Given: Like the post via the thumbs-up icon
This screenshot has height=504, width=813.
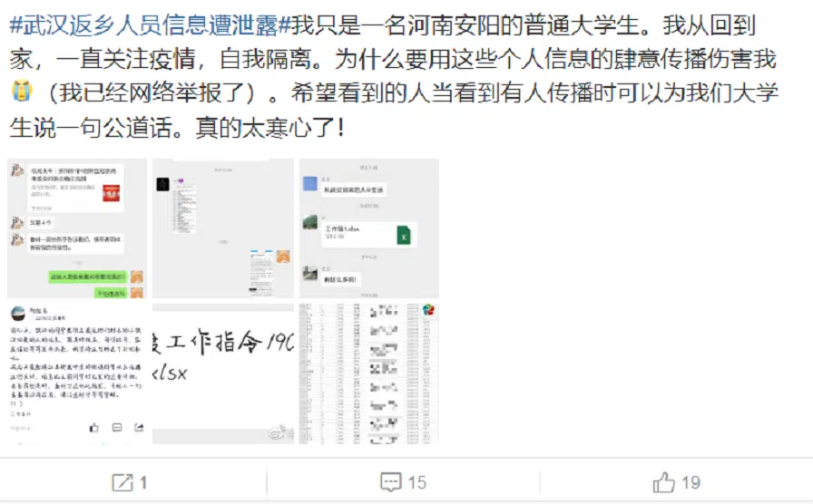Looking at the screenshot, I should click(663, 482).
